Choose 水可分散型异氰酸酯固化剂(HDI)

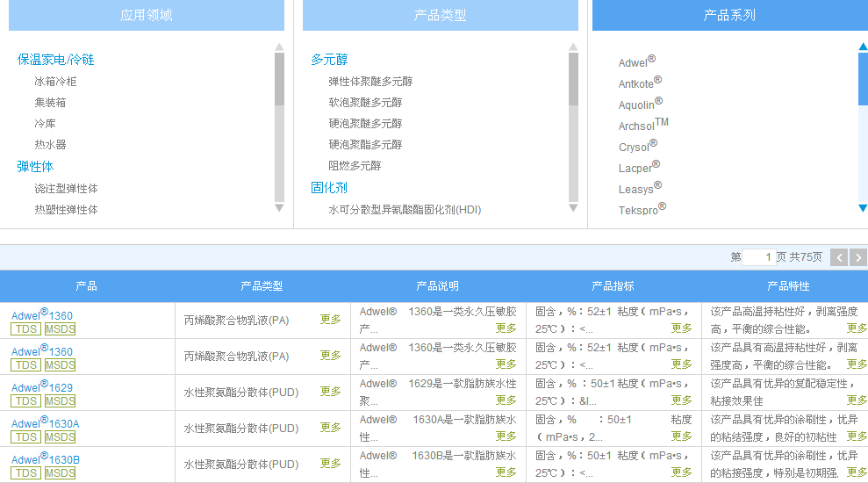(405, 209)
